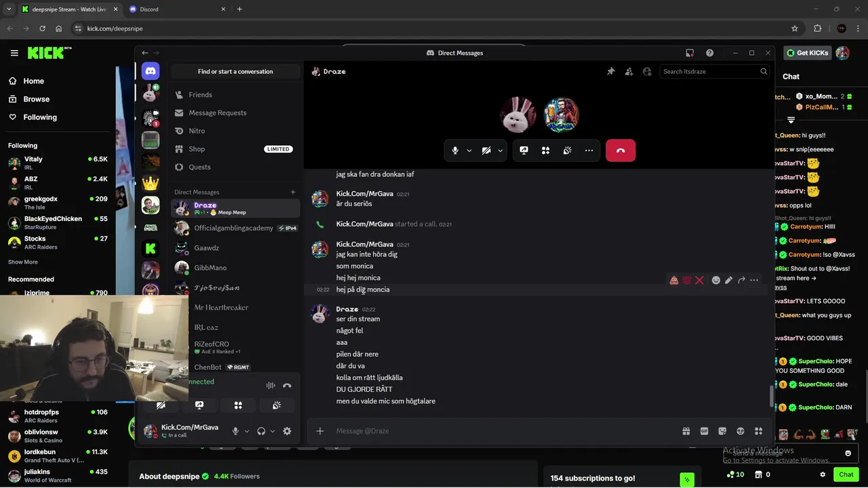
Task: Add friends to the DM with Draze
Action: pyautogui.click(x=629, y=71)
